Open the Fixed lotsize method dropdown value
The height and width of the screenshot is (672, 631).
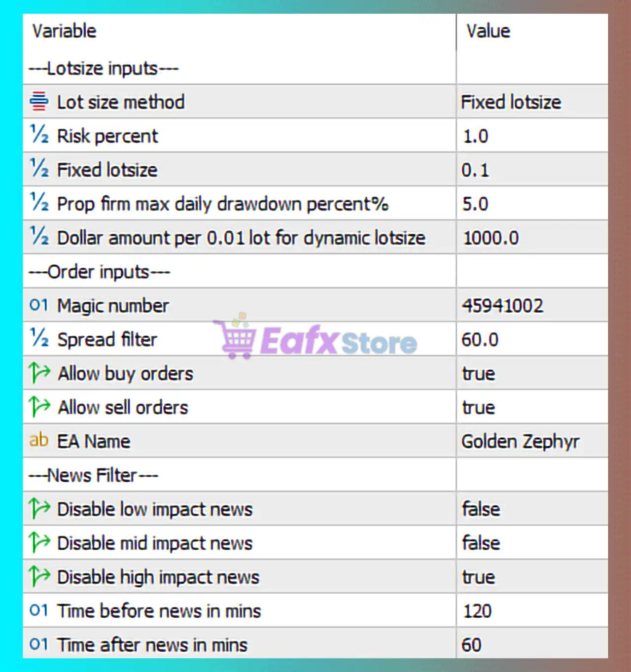pyautogui.click(x=511, y=102)
